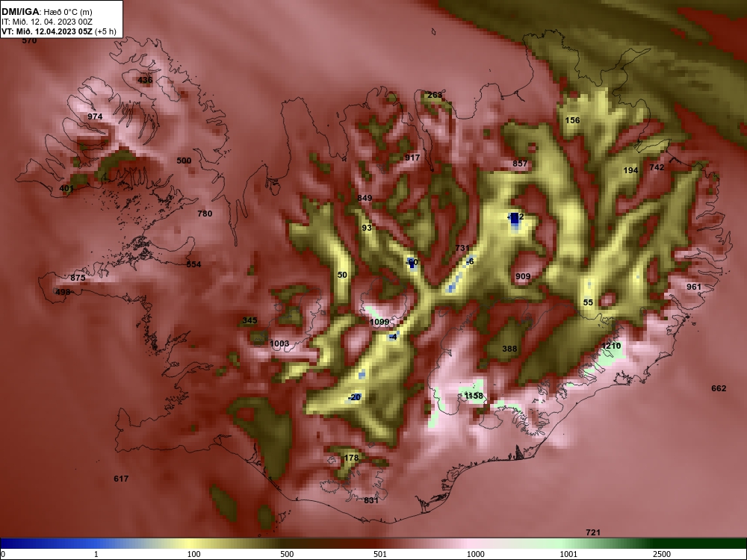This screenshot has width=747, height=560.
Task: Click the map value 570
Action: (x=29, y=40)
